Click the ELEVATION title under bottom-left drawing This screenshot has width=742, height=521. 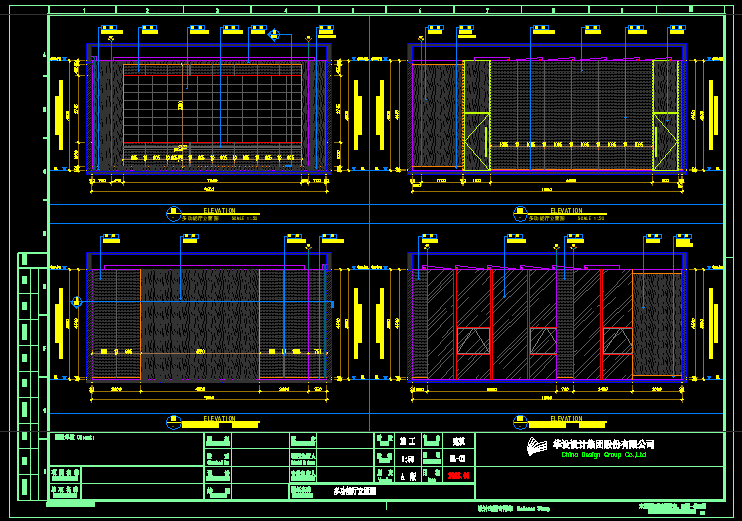pyautogui.click(x=220, y=418)
